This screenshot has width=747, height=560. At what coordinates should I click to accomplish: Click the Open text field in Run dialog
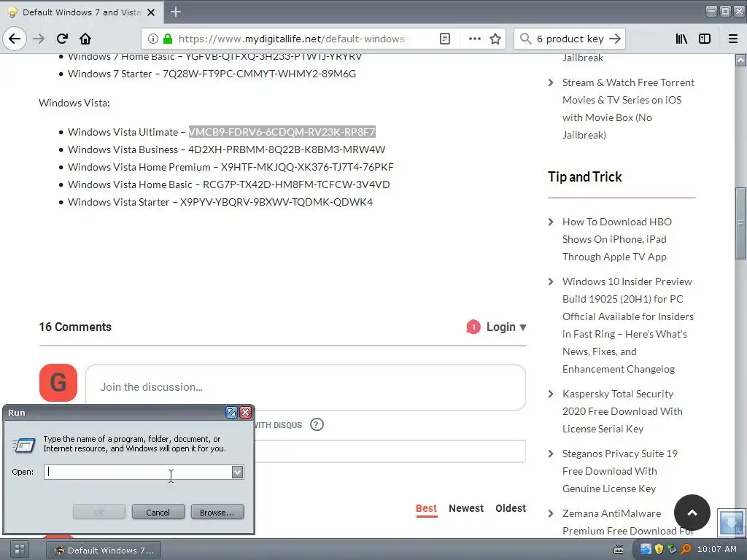click(138, 472)
